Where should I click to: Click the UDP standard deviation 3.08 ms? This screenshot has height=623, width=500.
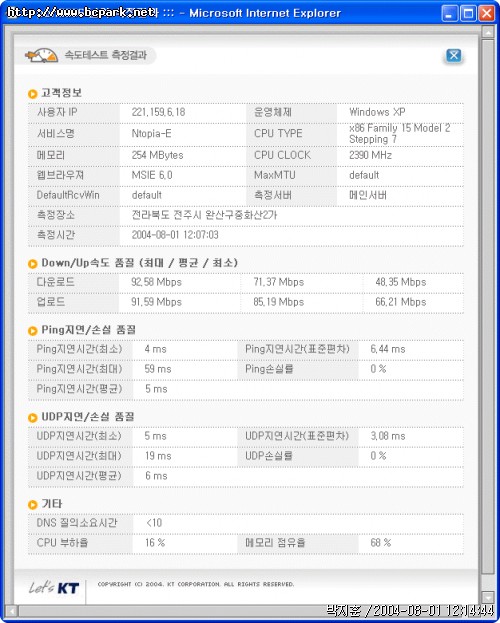(x=388, y=436)
